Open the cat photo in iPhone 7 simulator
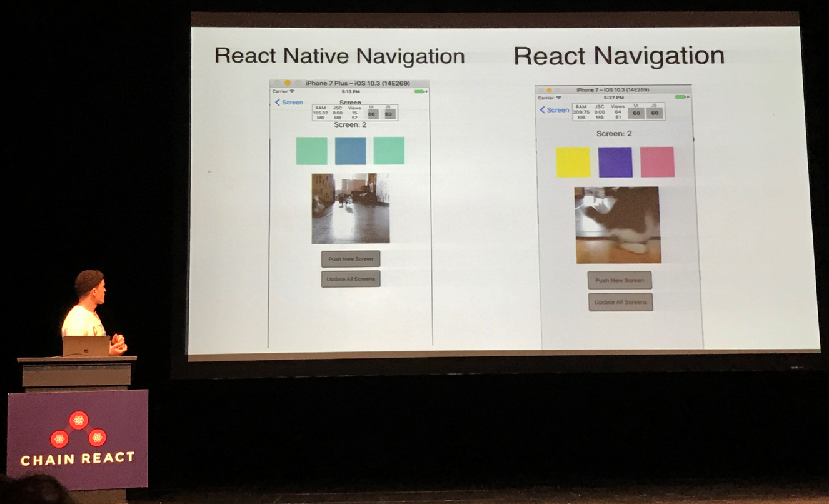Viewport: 829px width, 504px height. pos(618,225)
